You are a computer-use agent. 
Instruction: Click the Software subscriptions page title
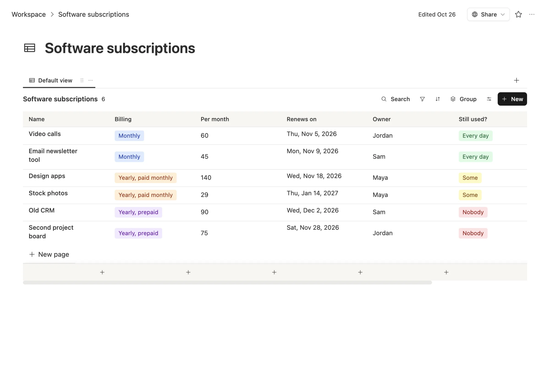click(x=120, y=48)
